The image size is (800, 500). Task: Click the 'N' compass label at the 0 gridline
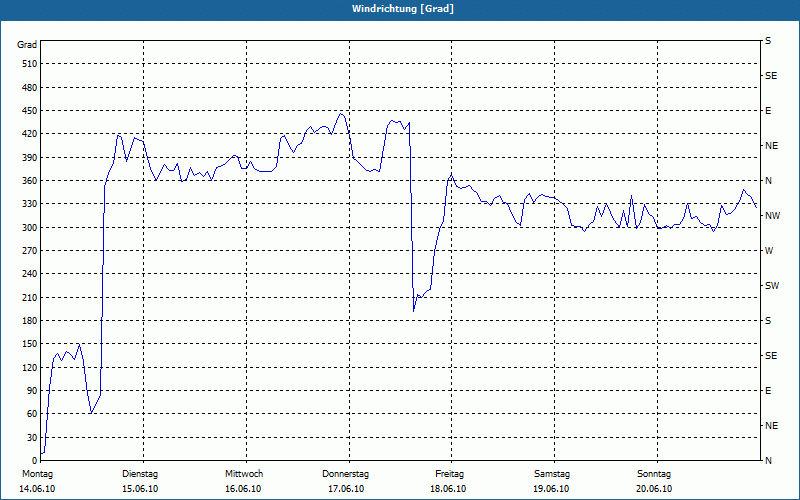tap(768, 461)
